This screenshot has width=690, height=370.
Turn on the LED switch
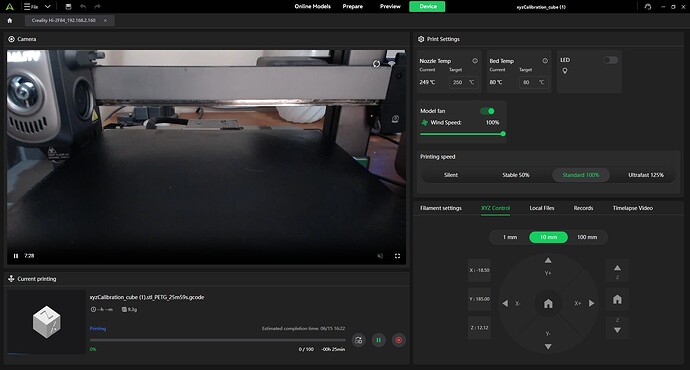[x=611, y=60]
